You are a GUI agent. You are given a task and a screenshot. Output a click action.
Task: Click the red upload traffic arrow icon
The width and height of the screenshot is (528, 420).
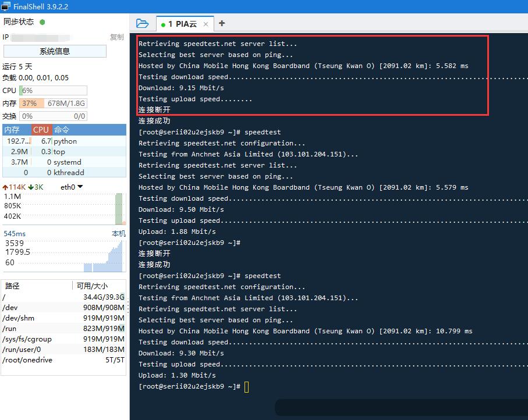click(8, 187)
